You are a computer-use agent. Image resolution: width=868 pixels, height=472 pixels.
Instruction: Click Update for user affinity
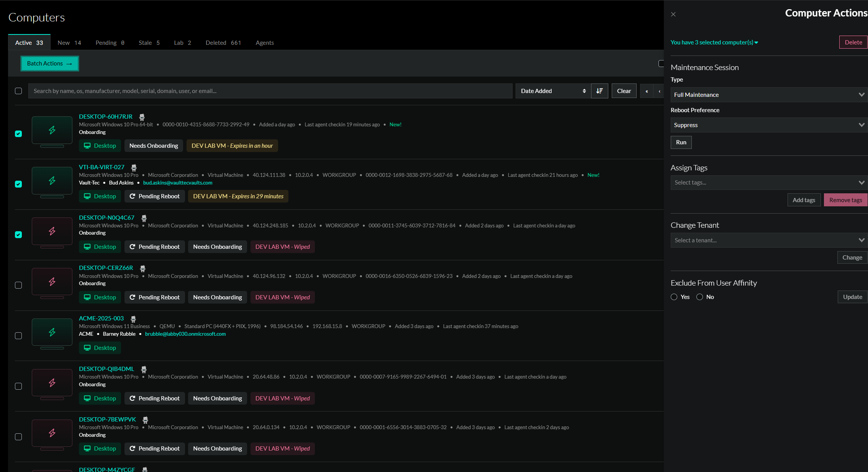click(x=853, y=297)
